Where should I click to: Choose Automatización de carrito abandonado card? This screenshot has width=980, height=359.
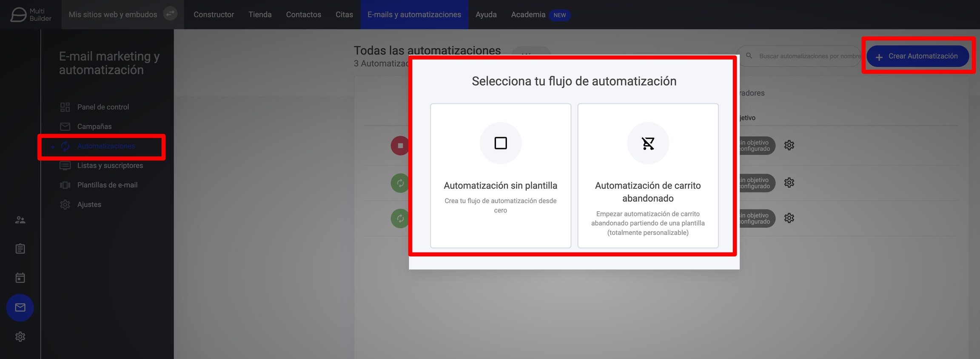[x=648, y=175]
